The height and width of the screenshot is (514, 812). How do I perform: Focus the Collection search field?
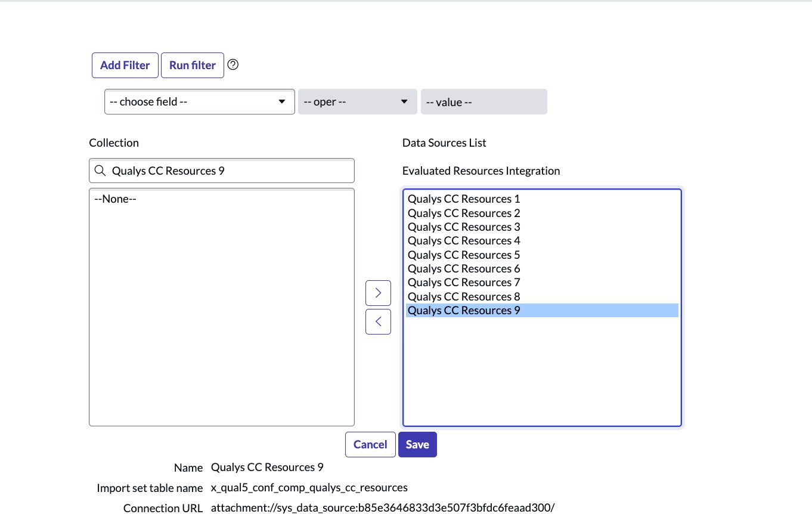pos(222,171)
